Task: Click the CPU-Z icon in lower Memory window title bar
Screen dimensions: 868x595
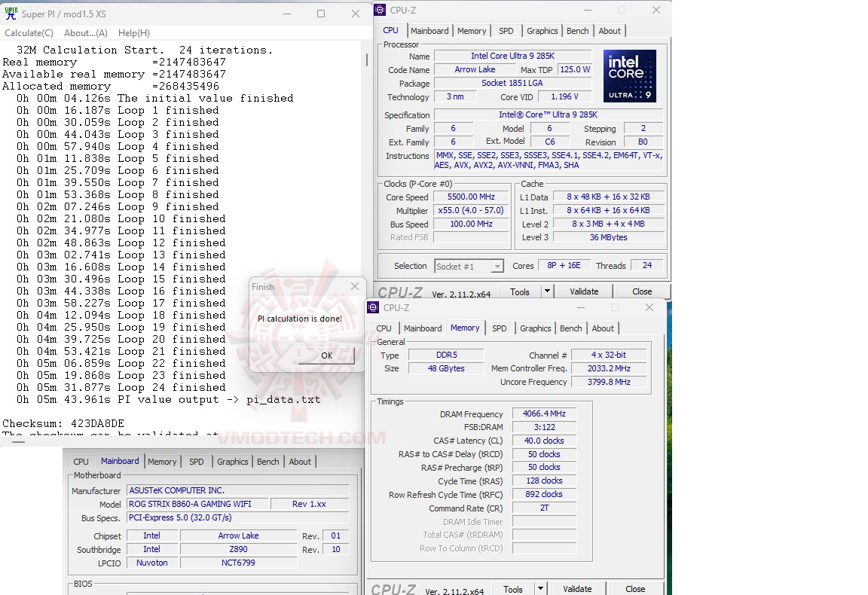Action: 373,308
